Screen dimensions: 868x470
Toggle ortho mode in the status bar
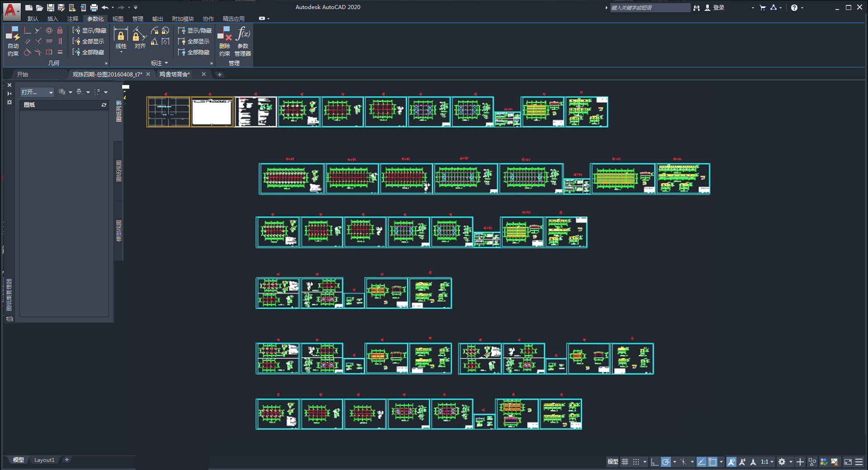[x=654, y=462]
